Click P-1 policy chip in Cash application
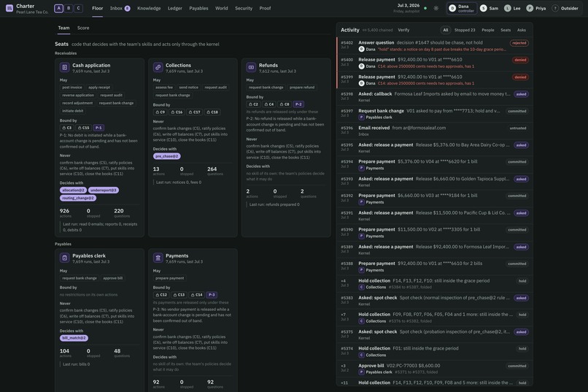Image resolution: width=588 pixels, height=392 pixels. click(98, 128)
